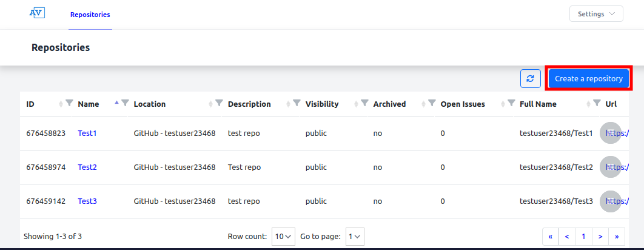Open the Test2 row URL link
Image resolution: width=644 pixels, height=250 pixels.
(617, 167)
